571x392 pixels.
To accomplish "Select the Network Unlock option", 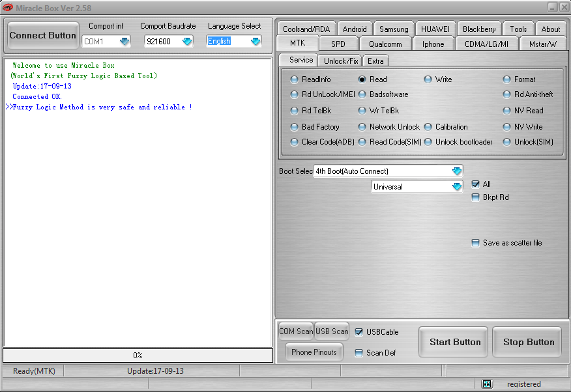I will coord(362,127).
